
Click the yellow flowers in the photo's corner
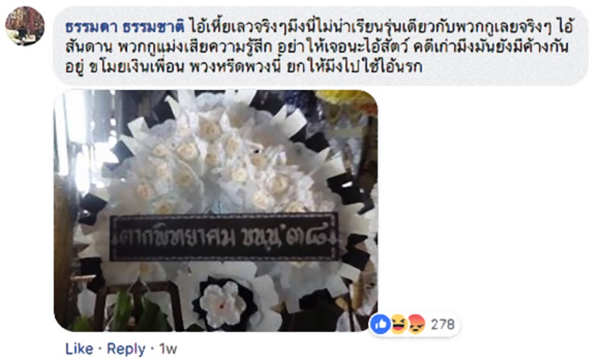pyautogui.click(x=346, y=100)
